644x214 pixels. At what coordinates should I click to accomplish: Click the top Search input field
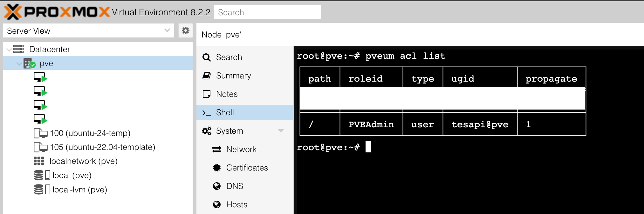pyautogui.click(x=267, y=12)
